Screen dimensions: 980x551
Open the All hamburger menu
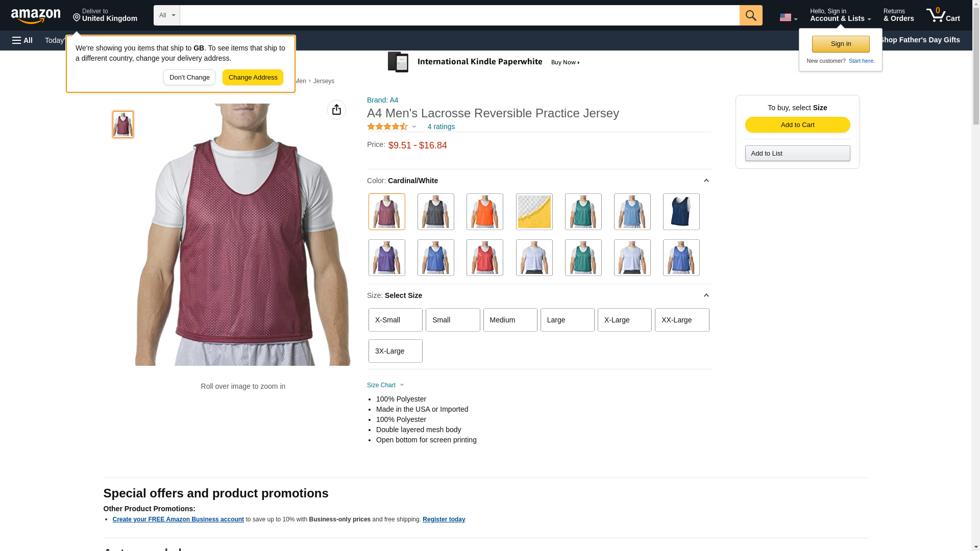[22, 40]
